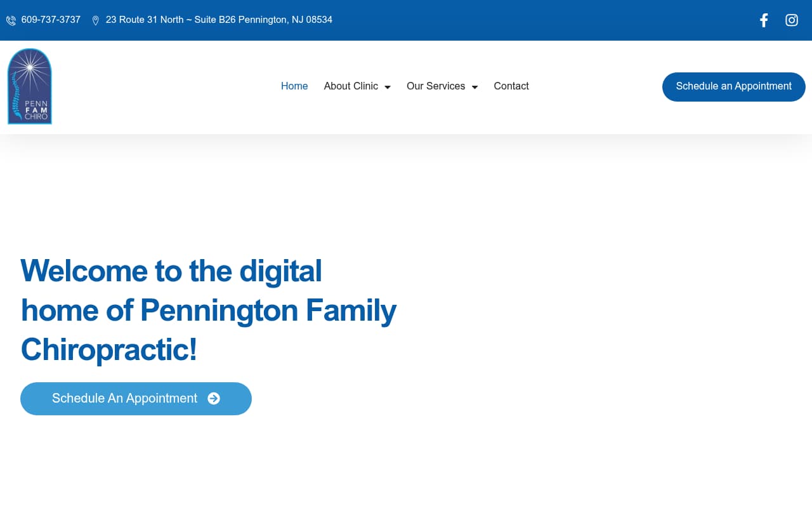
Task: Call 609-737-3737 via the top bar link
Action: 51,20
